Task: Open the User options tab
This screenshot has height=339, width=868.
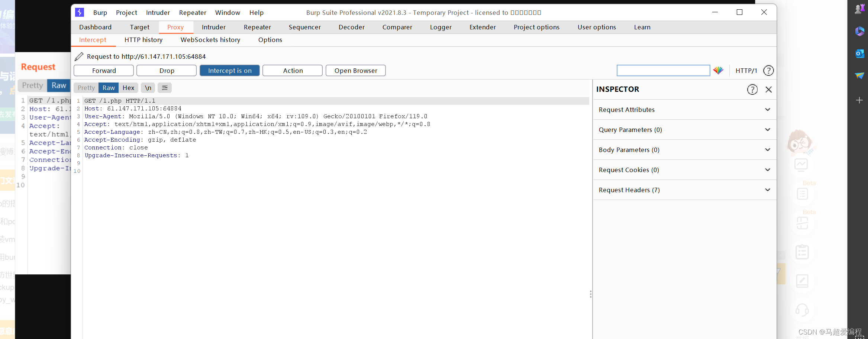Action: (x=597, y=27)
